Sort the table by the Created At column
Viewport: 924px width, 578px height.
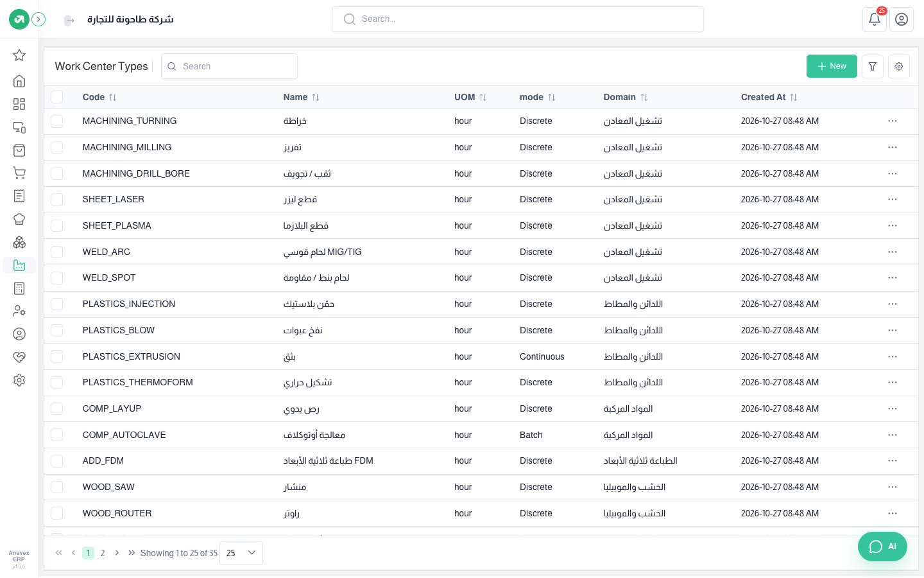point(794,98)
